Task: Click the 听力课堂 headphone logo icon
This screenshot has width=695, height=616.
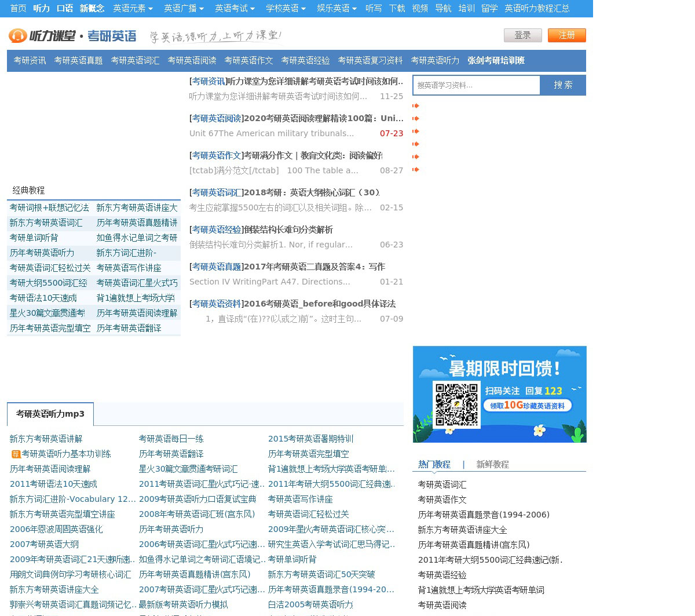Action: (x=17, y=36)
